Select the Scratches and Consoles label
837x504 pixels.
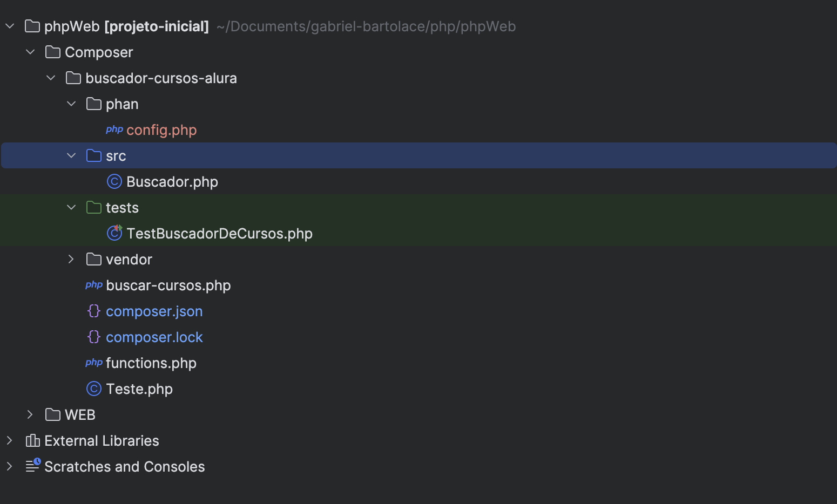pos(125,467)
